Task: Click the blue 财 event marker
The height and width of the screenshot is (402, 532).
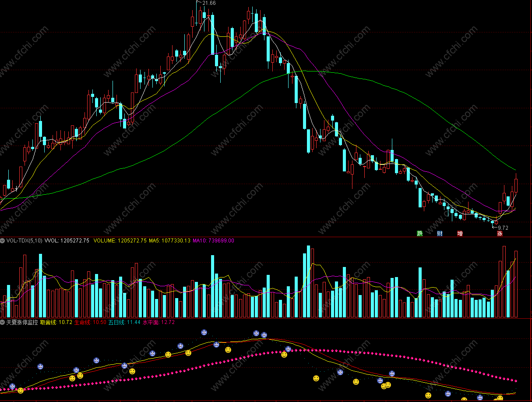Action: [x=440, y=233]
